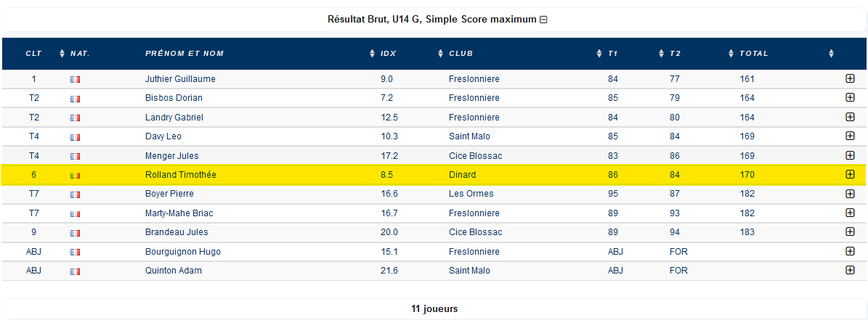Sort by Prénom et Nom column
The height and width of the screenshot is (320, 868).
pos(184,54)
